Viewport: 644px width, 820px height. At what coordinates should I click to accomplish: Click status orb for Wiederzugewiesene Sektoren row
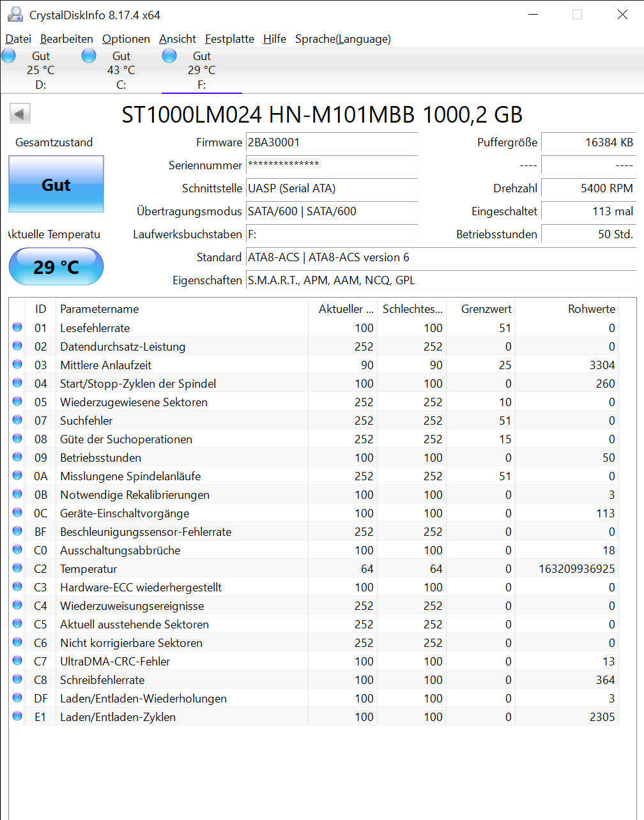click(17, 402)
